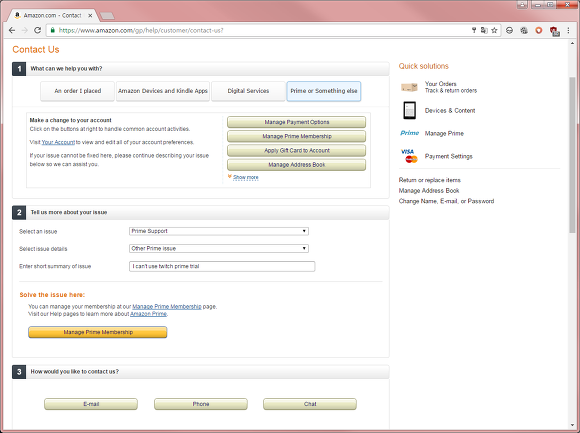Switch to the Amazon.com Contact browser tab

(52, 16)
